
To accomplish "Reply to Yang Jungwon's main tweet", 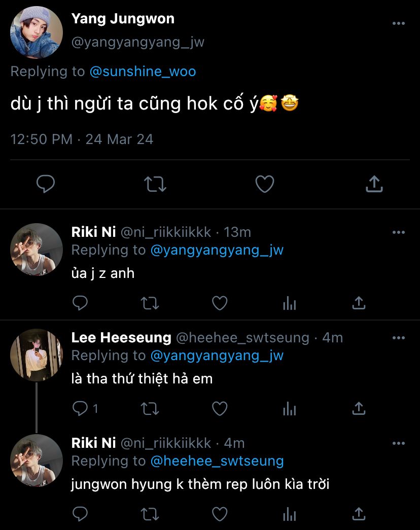I will (46, 185).
